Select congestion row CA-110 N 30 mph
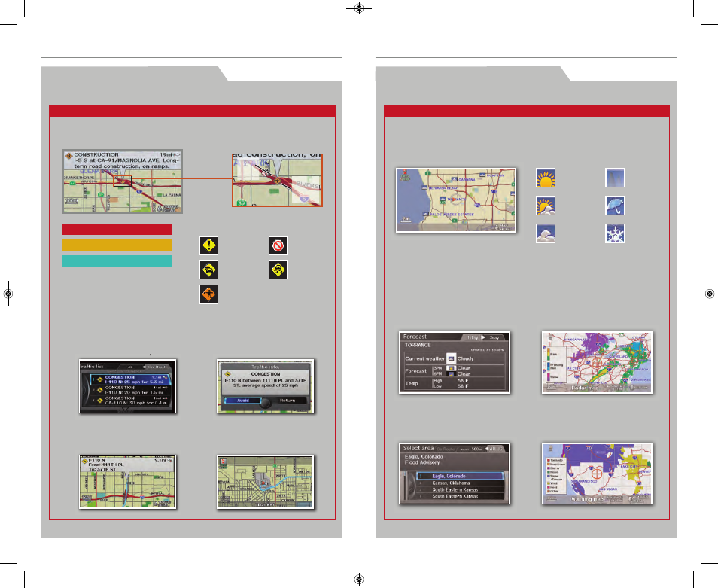The image size is (718, 588). point(130,401)
